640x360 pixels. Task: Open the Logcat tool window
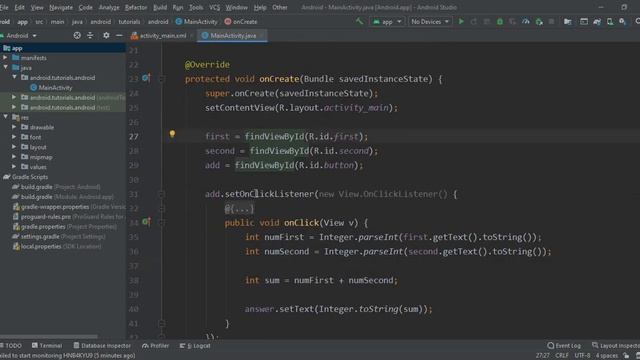point(195,346)
